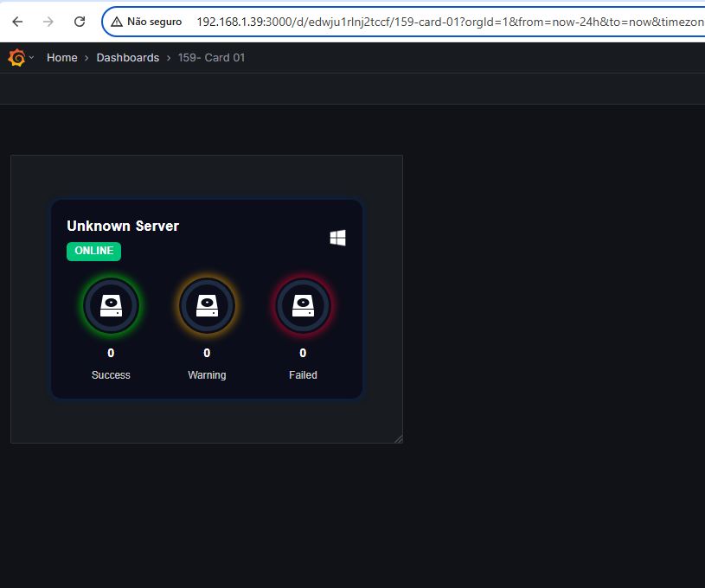705x588 pixels.
Task: Click the yellow Warning disk icon
Action: (x=207, y=306)
